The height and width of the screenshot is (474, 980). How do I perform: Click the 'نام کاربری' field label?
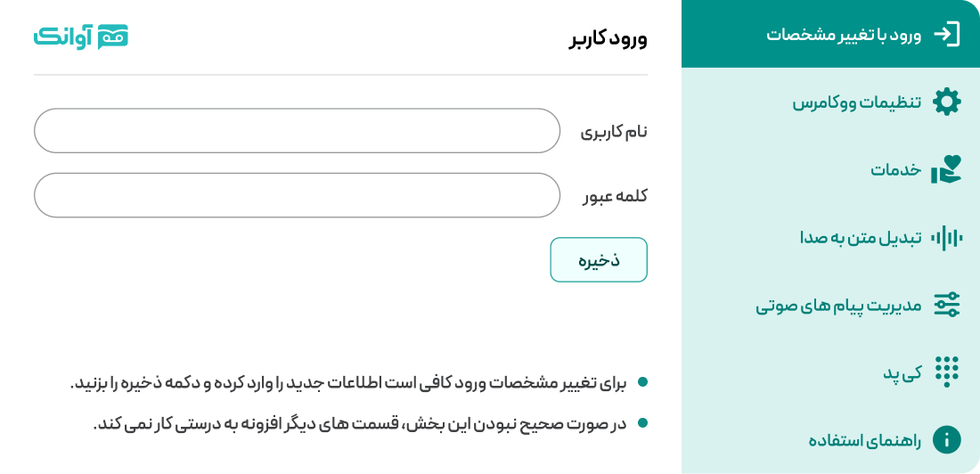[614, 132]
